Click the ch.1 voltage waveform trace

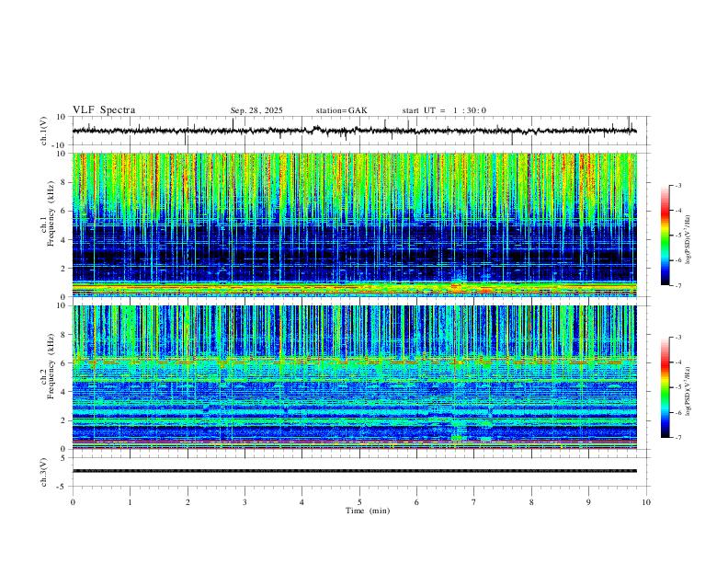click(354, 131)
